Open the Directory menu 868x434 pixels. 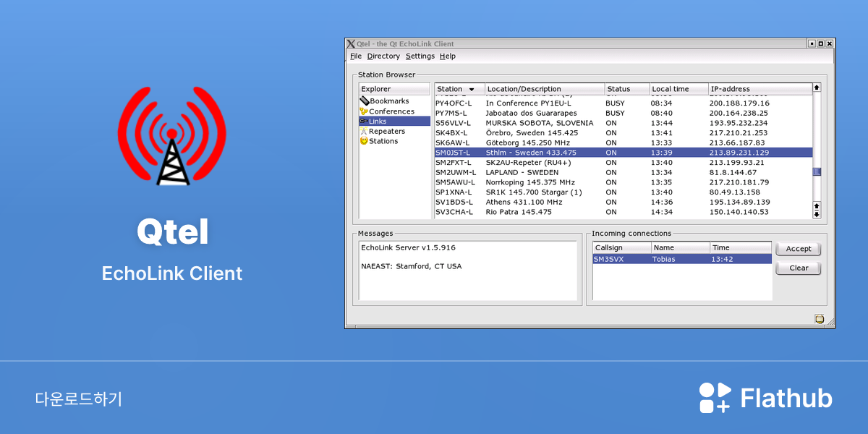pyautogui.click(x=383, y=56)
